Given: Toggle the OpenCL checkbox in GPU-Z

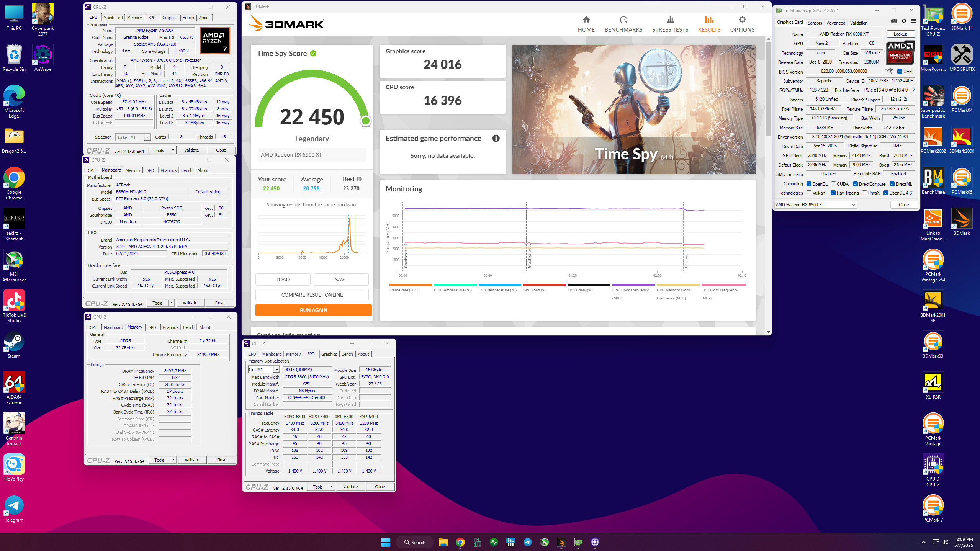Looking at the screenshot, I should (x=809, y=184).
